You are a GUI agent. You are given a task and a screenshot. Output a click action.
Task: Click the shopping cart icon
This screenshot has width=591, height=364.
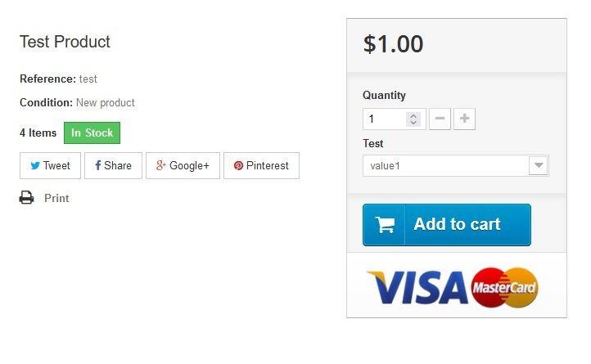[x=385, y=225]
